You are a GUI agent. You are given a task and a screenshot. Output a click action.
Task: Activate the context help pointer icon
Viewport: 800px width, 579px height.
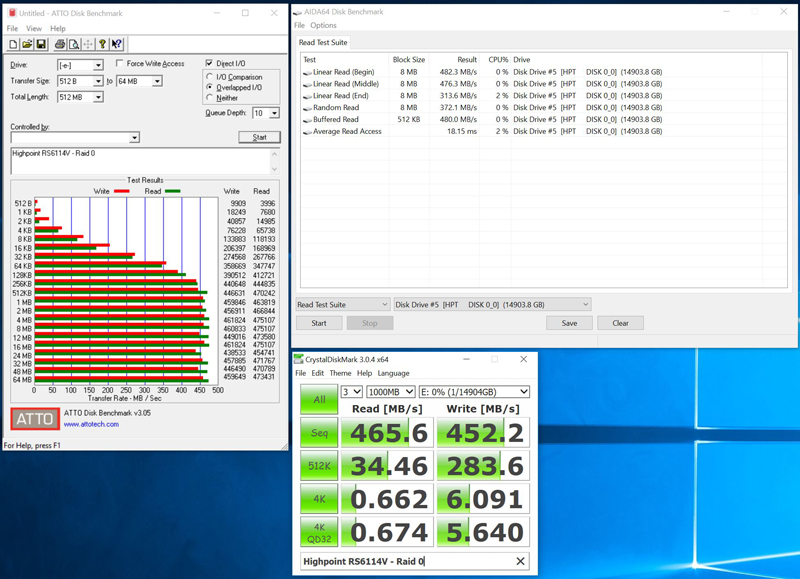(x=117, y=44)
